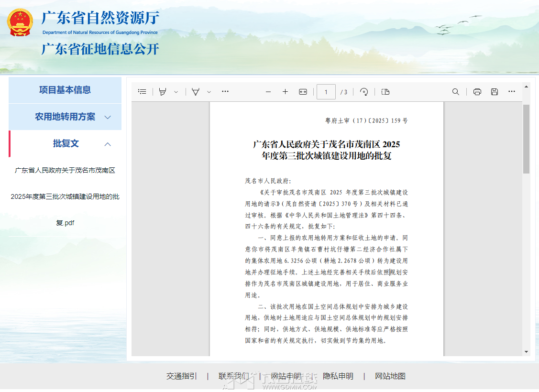Image resolution: width=539 pixels, height=392 pixels.
Task: Click the 隐私申明 footer link
Action: point(338,376)
